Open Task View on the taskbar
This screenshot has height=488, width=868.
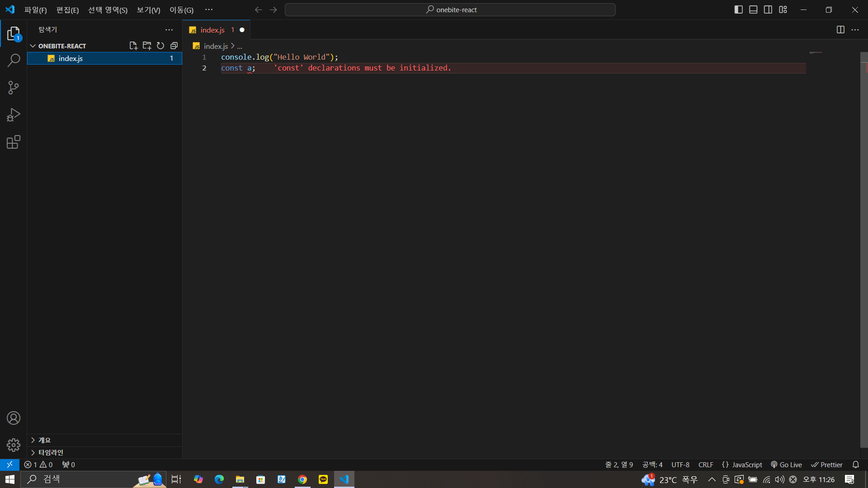pyautogui.click(x=176, y=479)
